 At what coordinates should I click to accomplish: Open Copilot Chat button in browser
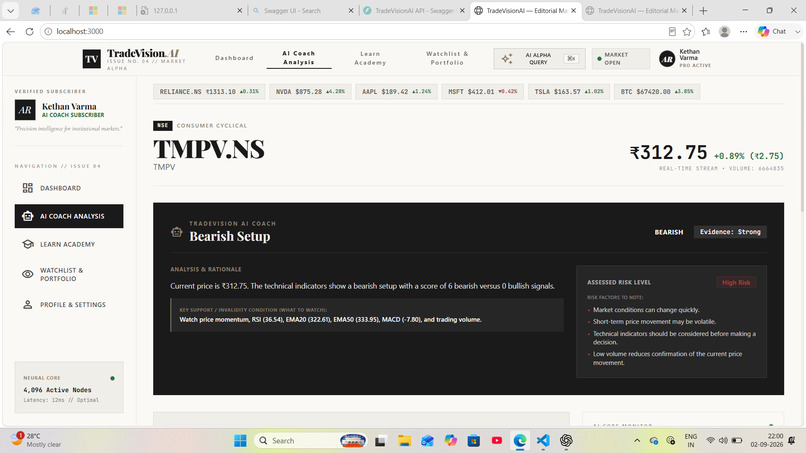tap(773, 31)
